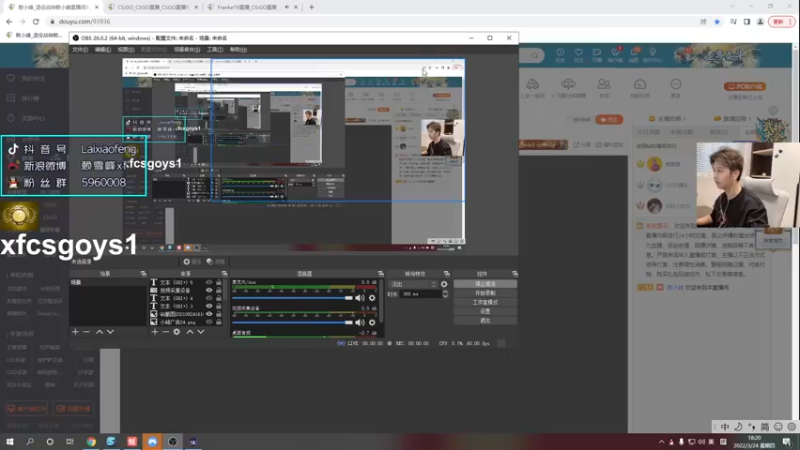
Task: Open transition properties gear next to 淡出
Action: click(x=444, y=284)
